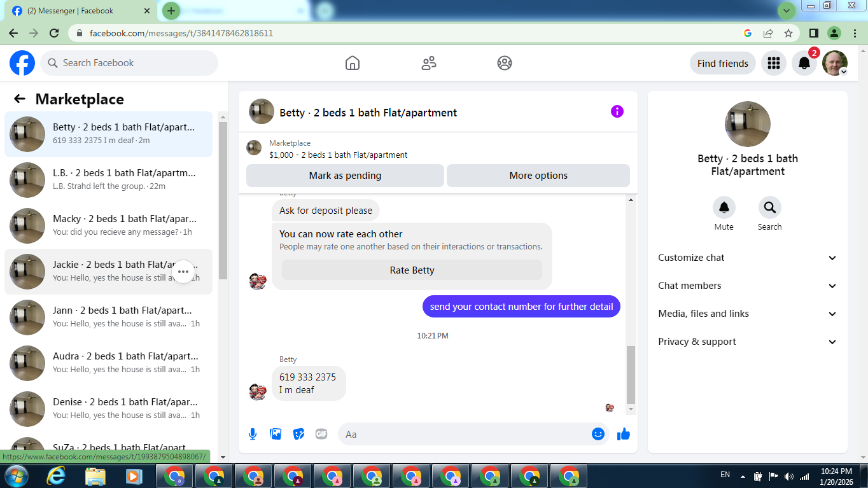Click the Chrome address bar URL
This screenshot has height=488, width=868.
point(181,33)
